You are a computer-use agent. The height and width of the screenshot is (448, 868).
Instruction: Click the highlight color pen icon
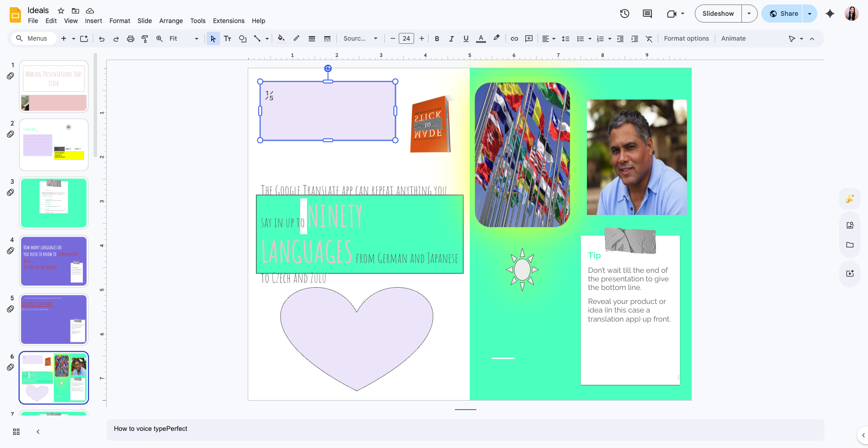point(496,39)
